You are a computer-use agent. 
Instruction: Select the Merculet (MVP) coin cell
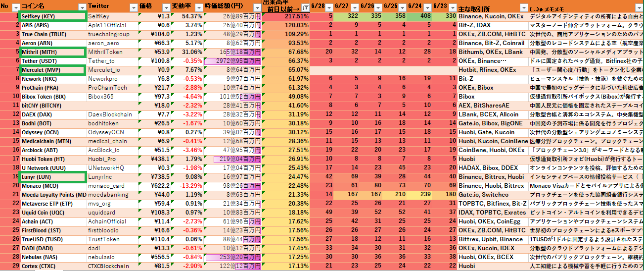(53, 70)
